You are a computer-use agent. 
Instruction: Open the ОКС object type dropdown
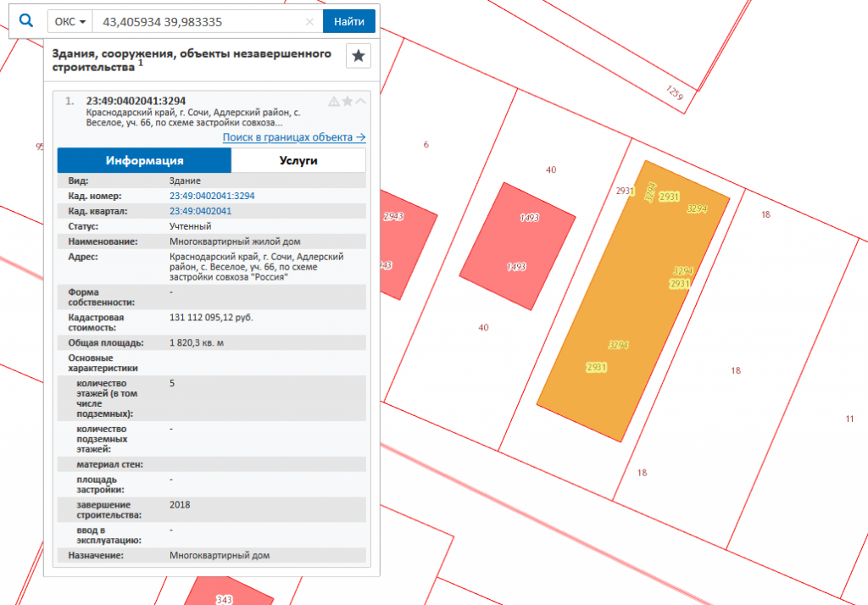(70, 21)
